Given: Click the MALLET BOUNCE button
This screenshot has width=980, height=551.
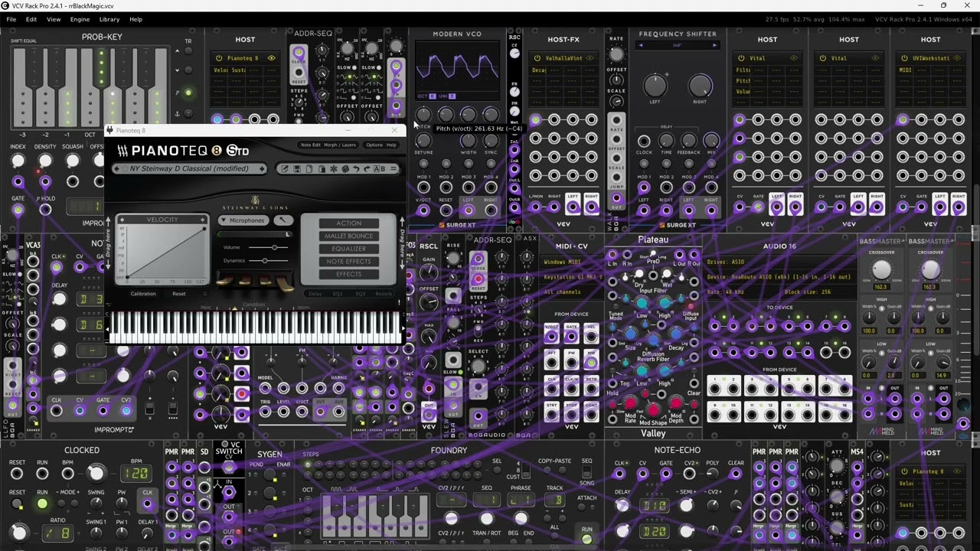Looking at the screenshot, I should coord(348,236).
